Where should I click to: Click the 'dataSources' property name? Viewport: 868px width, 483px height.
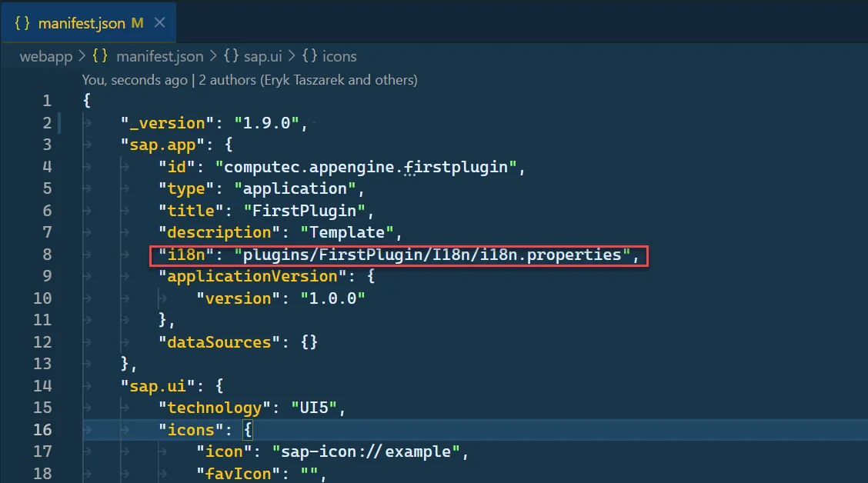pos(217,341)
